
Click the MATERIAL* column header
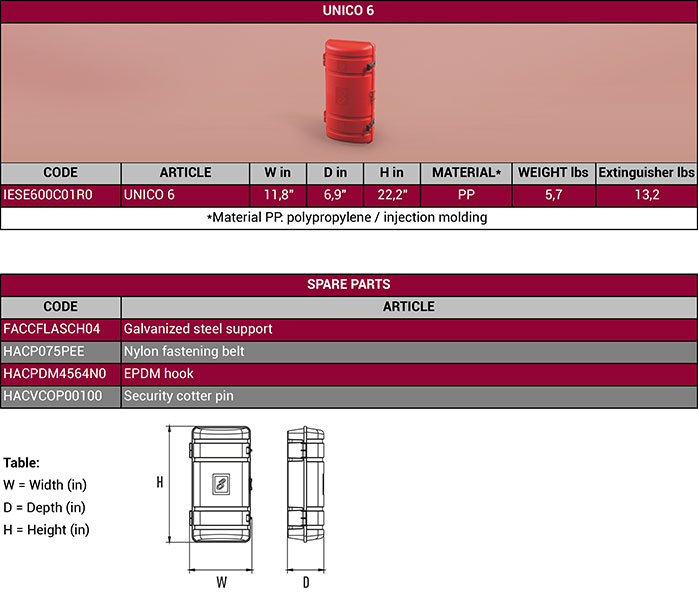(466, 172)
